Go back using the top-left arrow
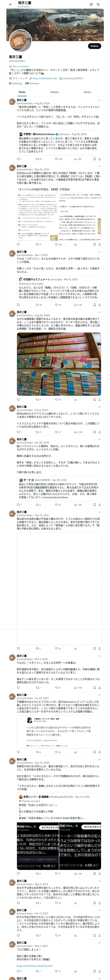110x980 pixels. coord(11,4)
